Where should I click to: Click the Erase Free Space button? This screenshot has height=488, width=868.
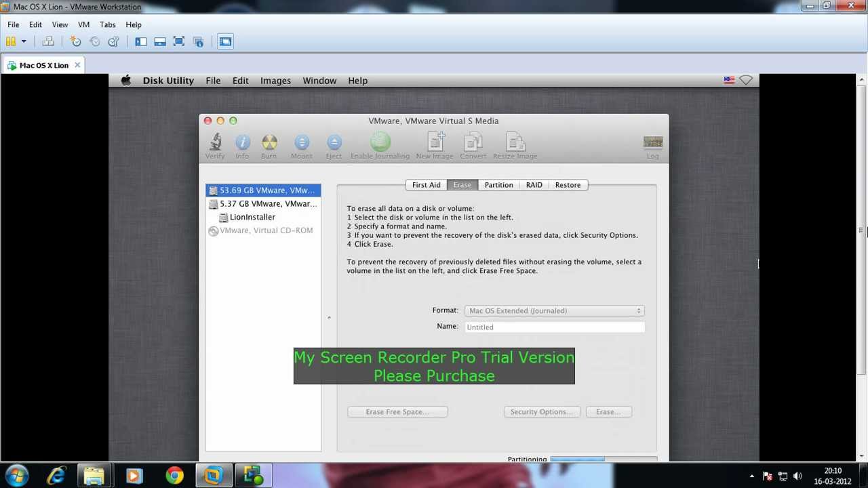pos(397,411)
